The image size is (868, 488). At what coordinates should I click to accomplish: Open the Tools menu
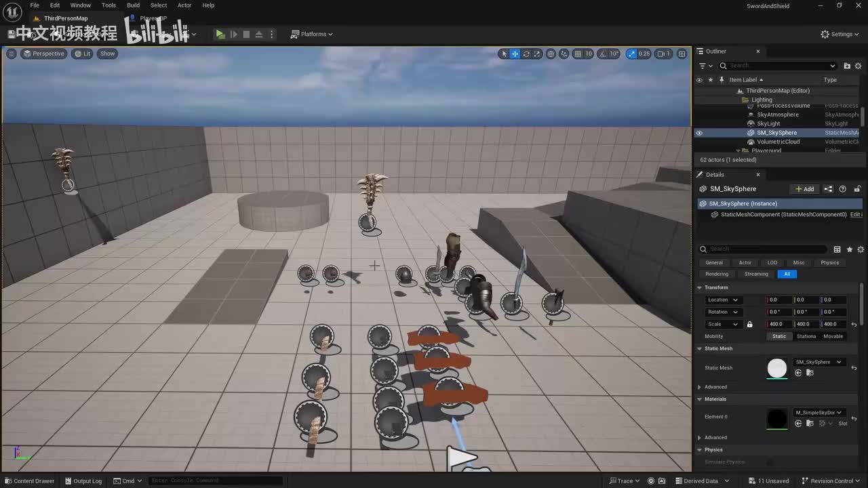pos(108,5)
